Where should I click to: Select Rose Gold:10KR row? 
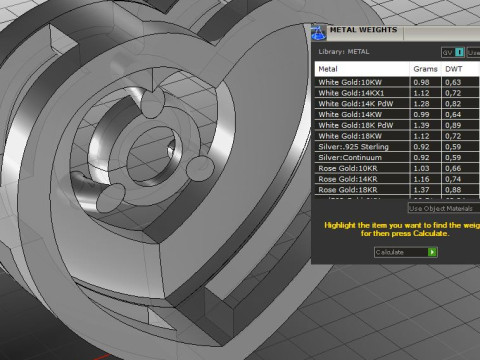pos(397,168)
